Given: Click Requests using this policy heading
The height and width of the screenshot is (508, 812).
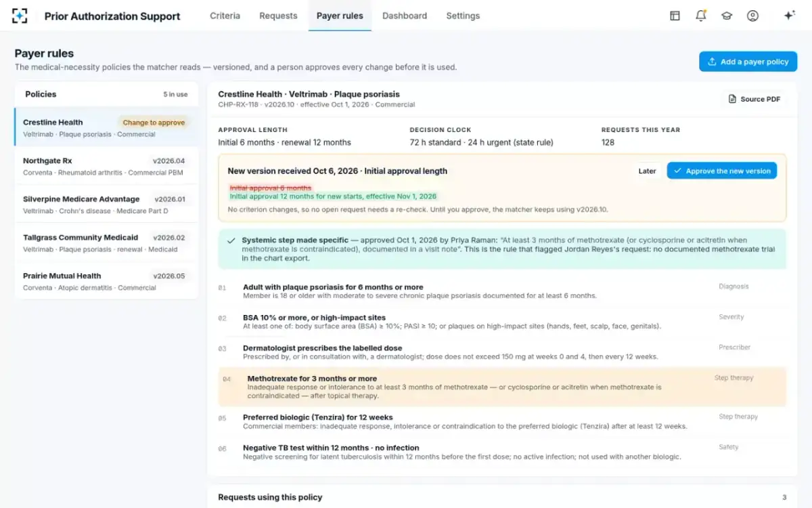Looking at the screenshot, I should (270, 497).
